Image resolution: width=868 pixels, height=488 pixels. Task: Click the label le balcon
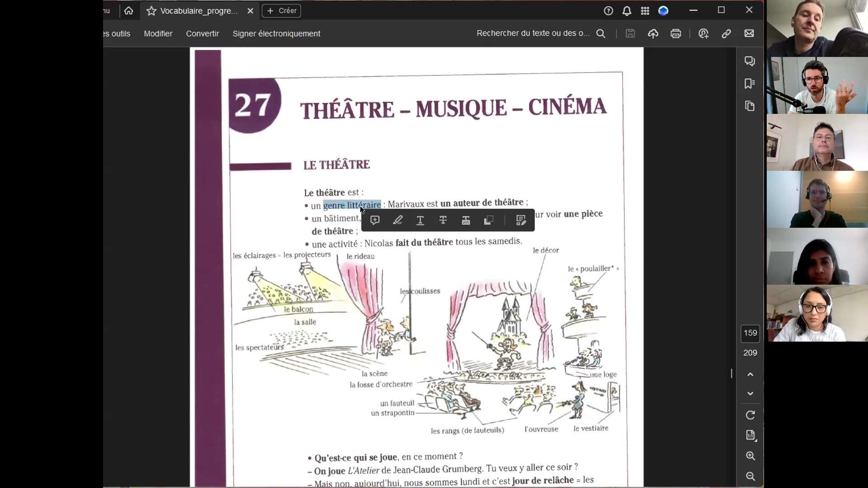tap(298, 310)
